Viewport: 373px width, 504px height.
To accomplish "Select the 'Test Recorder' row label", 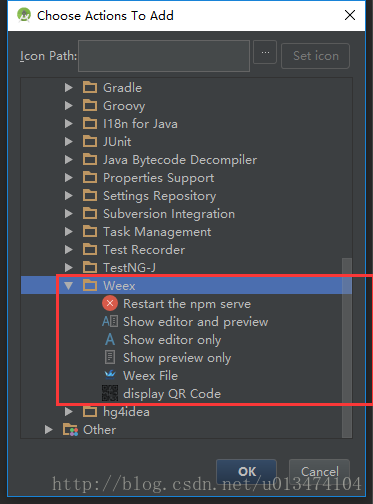I will (144, 250).
